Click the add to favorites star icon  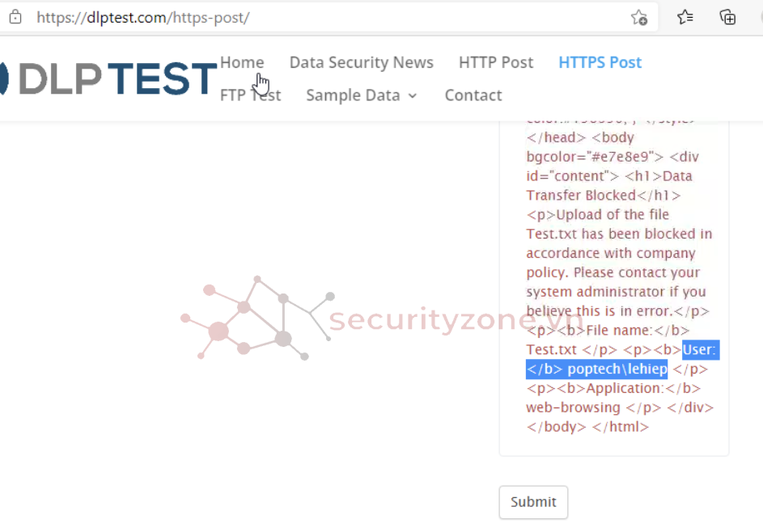point(638,17)
